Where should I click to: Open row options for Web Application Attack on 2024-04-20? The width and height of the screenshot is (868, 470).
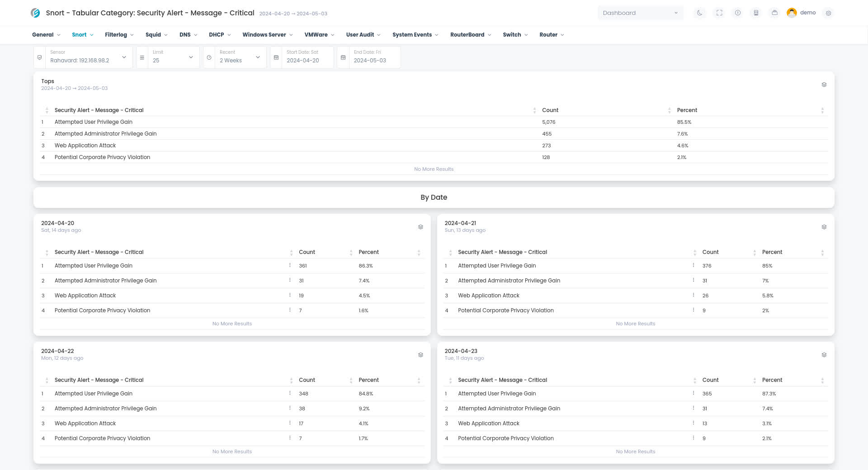coord(290,295)
